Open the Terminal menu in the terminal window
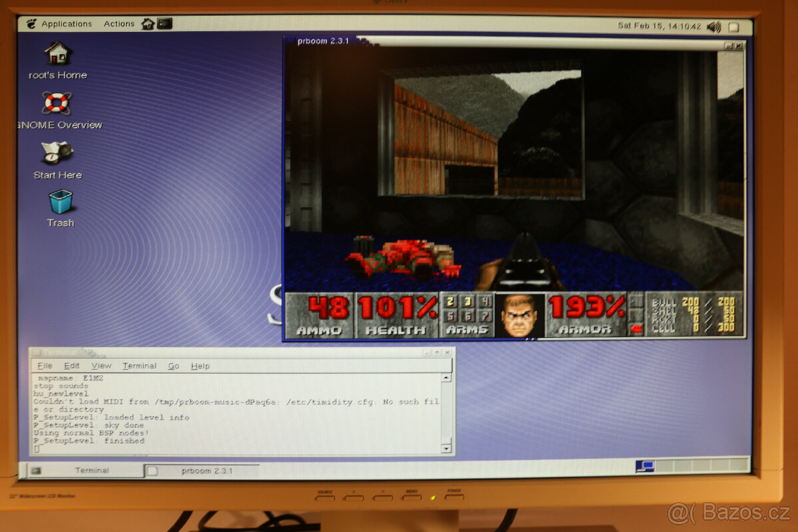 [140, 366]
